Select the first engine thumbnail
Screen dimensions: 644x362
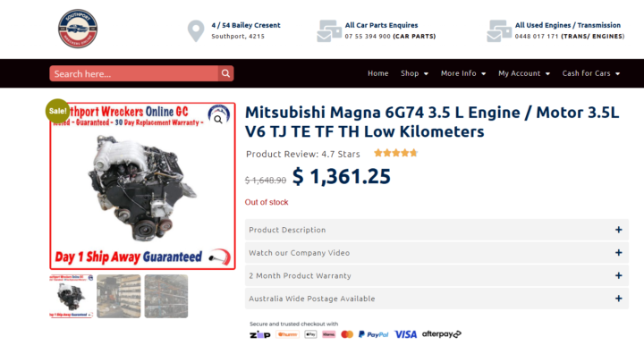(x=71, y=297)
